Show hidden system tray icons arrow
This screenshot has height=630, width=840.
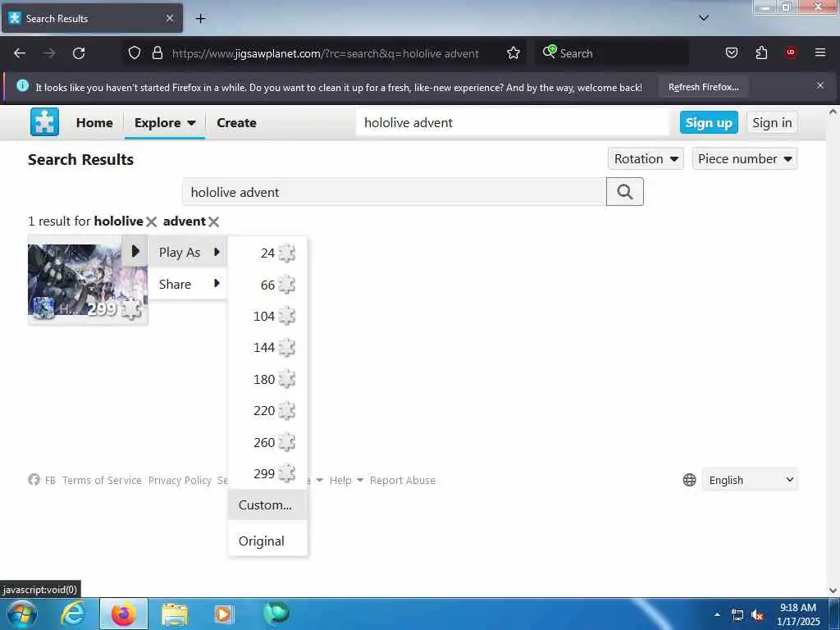click(x=717, y=614)
